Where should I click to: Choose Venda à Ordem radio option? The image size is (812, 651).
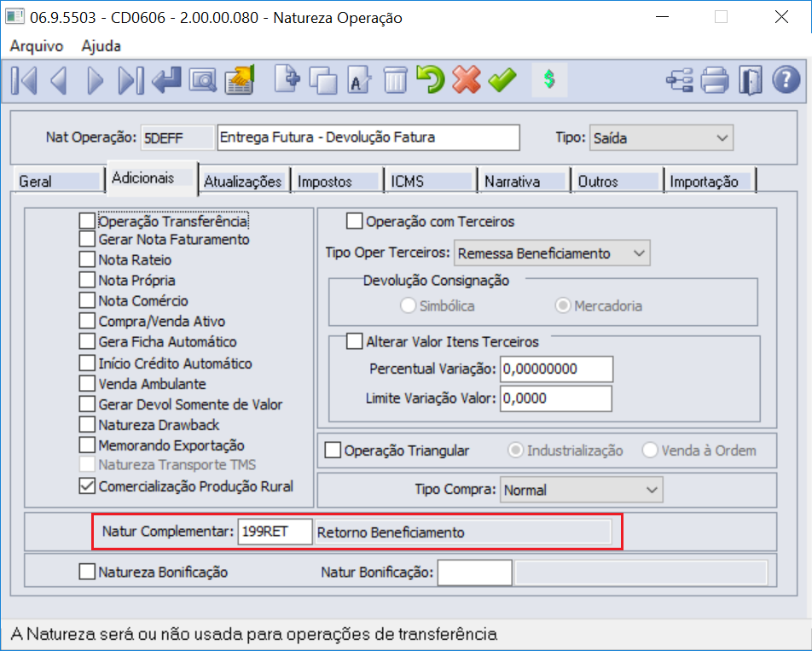point(650,450)
